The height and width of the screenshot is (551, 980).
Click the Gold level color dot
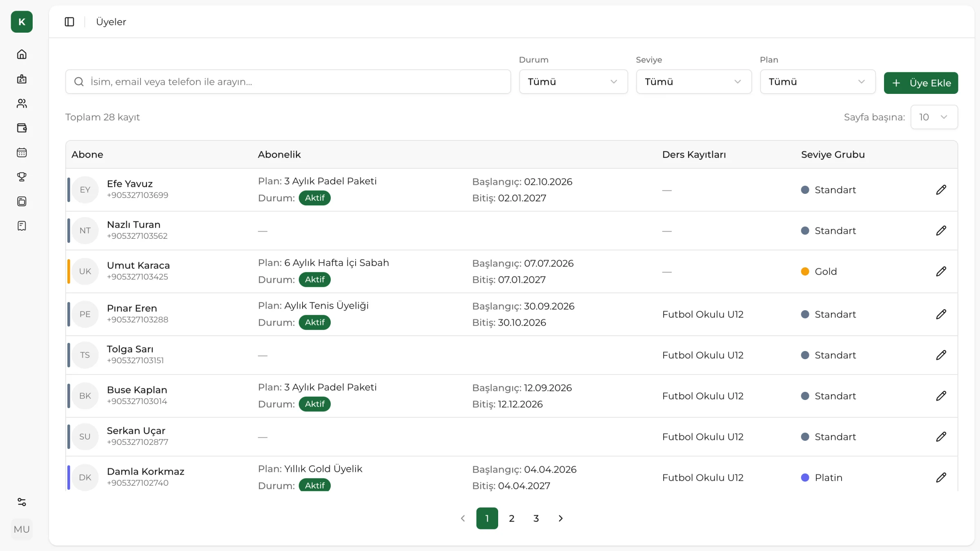[x=805, y=271]
